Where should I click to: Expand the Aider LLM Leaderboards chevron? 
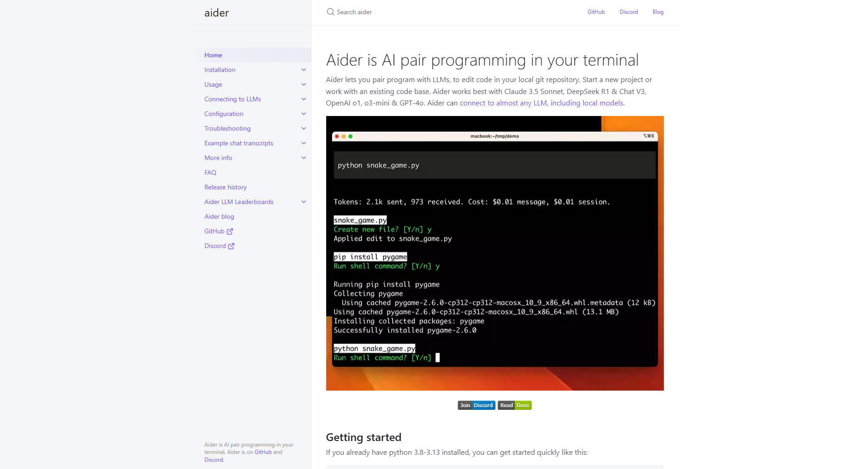tap(304, 202)
